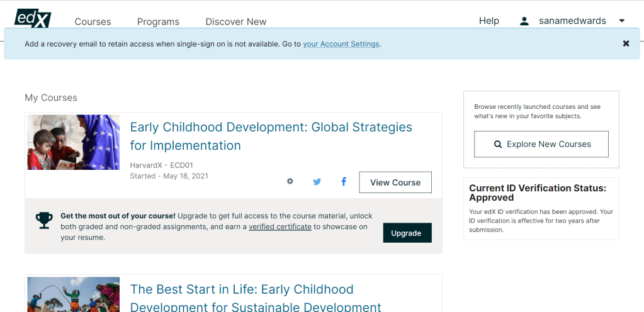Open the Help page
644x312 pixels.
click(489, 21)
